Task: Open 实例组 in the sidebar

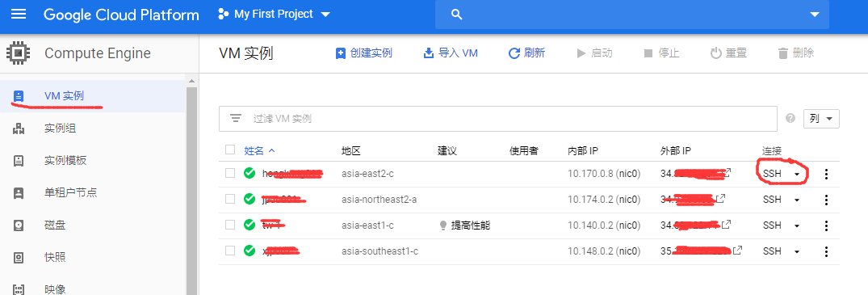Action: coord(60,129)
